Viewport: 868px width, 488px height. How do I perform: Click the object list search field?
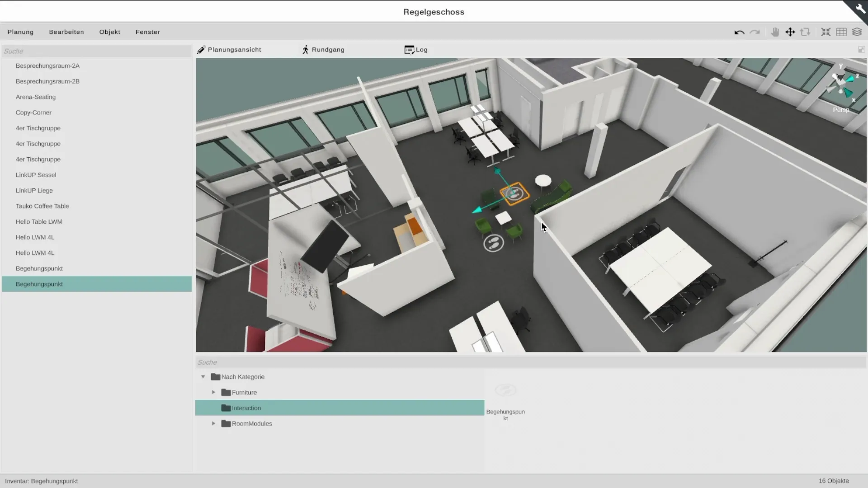[97, 51]
